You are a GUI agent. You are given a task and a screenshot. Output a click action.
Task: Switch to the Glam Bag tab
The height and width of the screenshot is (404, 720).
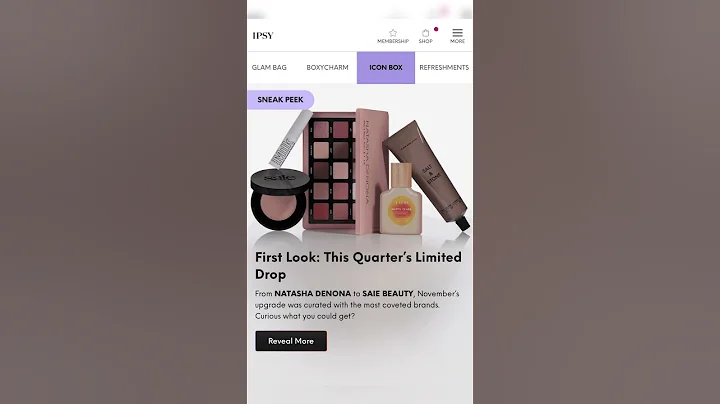coord(269,67)
